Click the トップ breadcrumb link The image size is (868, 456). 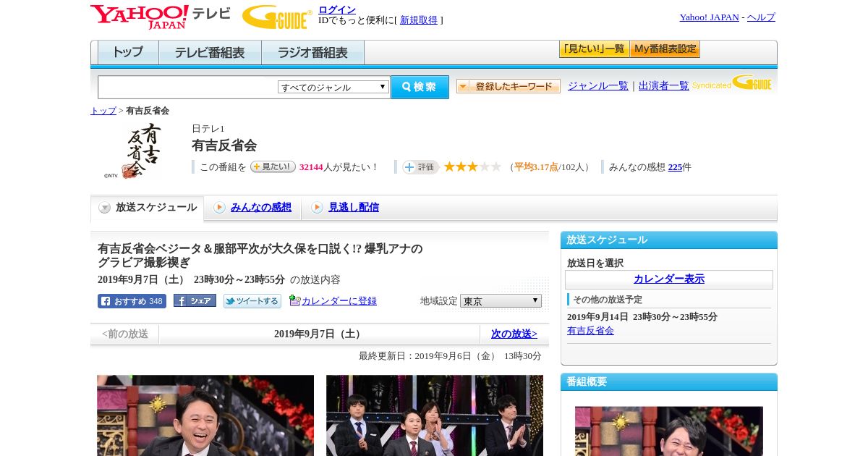[x=103, y=111]
